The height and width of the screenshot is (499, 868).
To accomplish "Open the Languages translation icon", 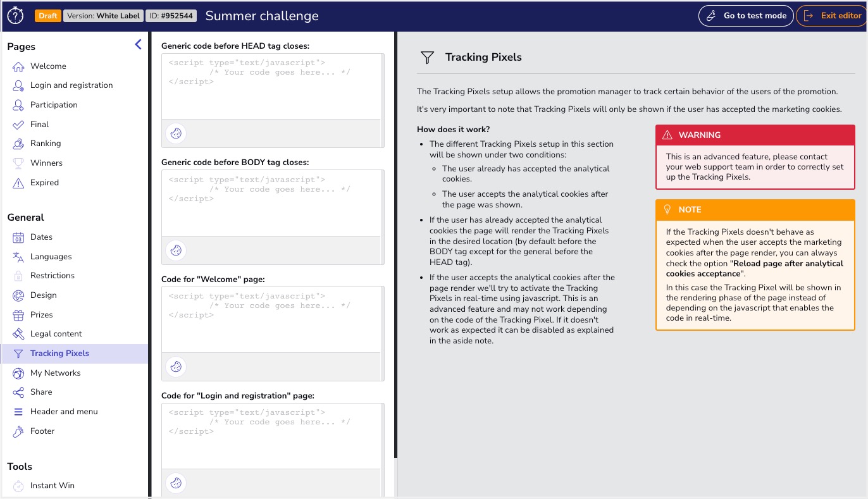I will [x=18, y=257].
